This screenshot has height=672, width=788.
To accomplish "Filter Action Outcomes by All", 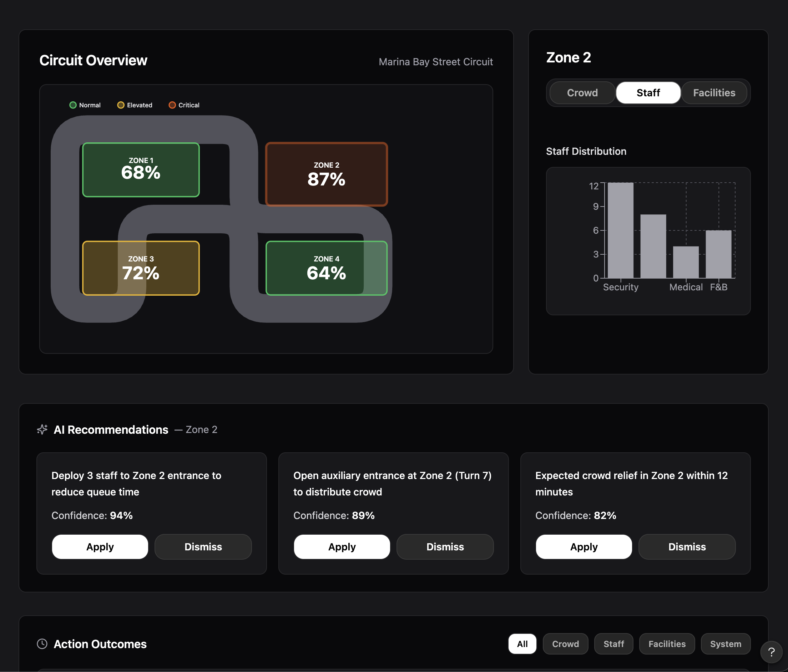I will coord(522,644).
